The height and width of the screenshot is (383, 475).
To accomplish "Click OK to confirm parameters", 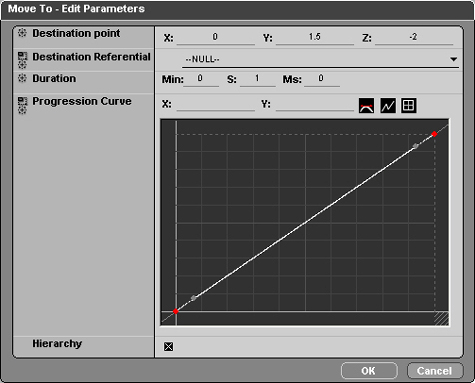I will (x=369, y=371).
